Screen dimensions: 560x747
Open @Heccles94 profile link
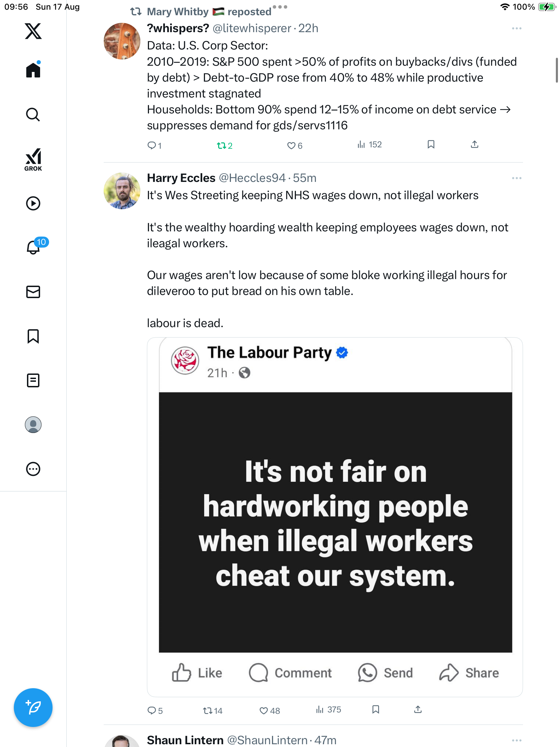(252, 178)
